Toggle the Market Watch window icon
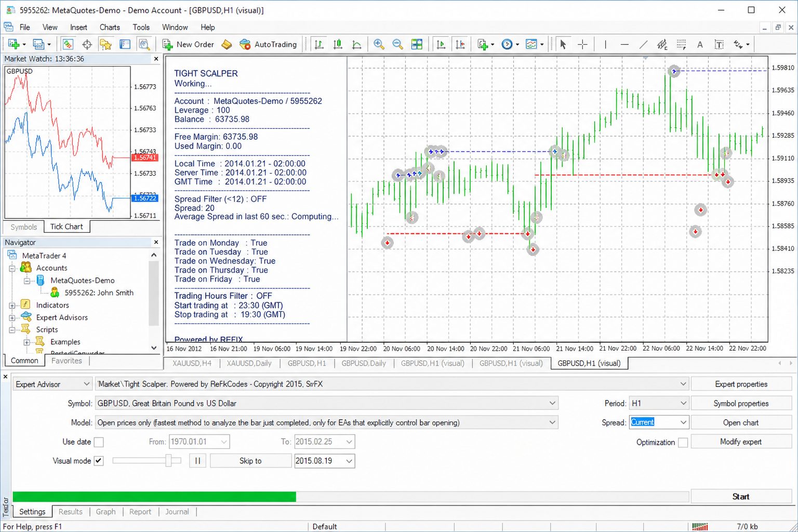 (x=68, y=44)
